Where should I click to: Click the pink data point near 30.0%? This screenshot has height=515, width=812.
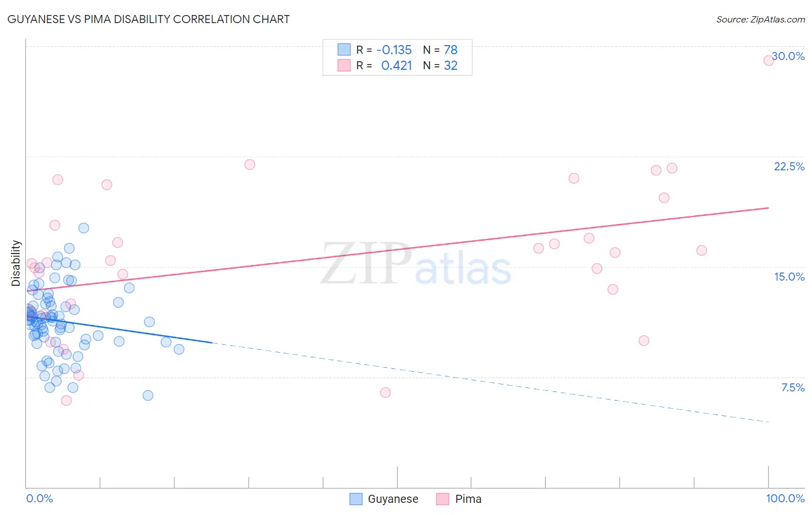pyautogui.click(x=769, y=60)
